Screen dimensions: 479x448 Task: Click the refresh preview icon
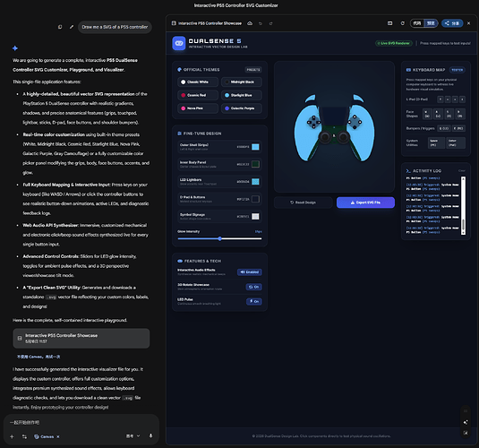point(403,23)
